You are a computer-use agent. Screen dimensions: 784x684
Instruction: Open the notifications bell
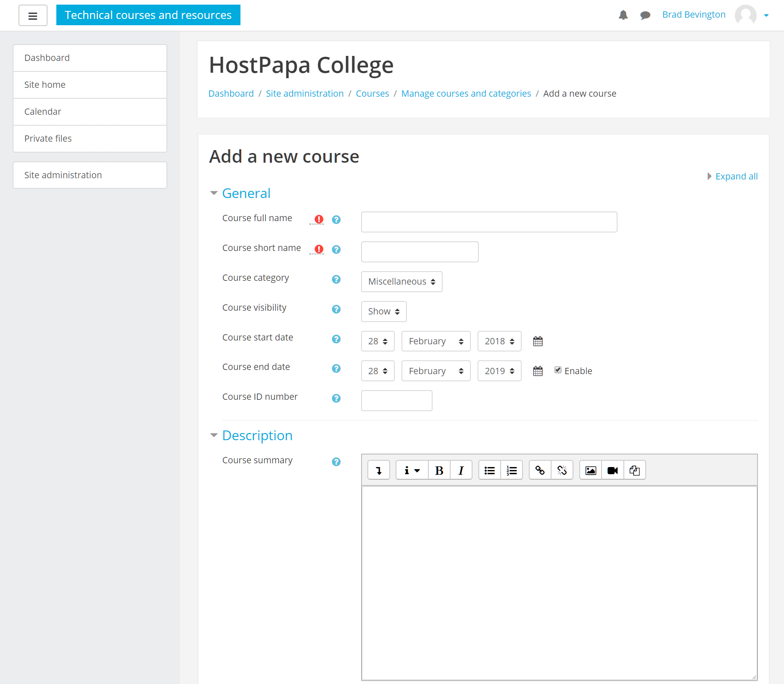[x=623, y=15]
